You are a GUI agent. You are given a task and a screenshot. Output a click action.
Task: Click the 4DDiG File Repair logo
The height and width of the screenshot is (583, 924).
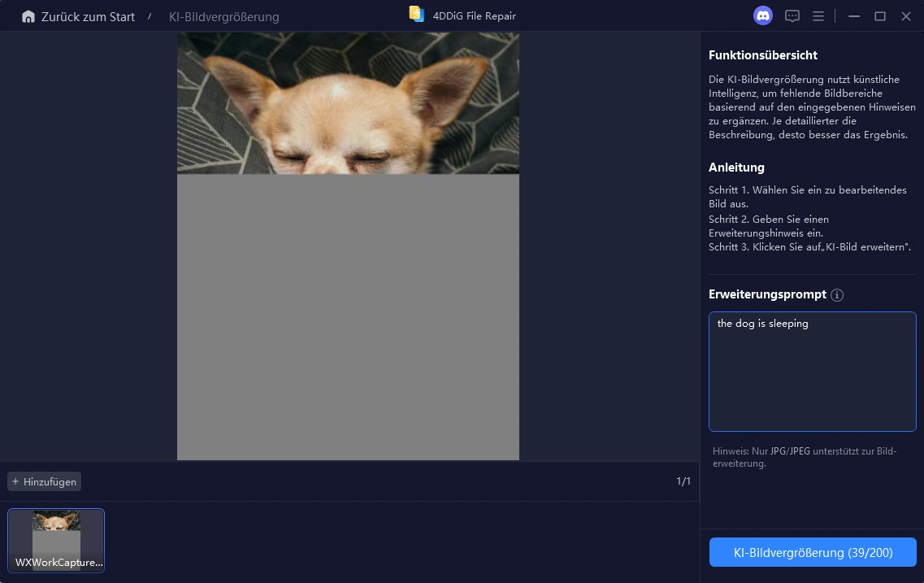(417, 15)
